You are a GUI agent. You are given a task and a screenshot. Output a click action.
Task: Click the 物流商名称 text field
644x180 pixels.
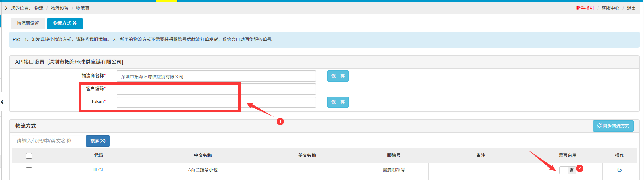216,76
